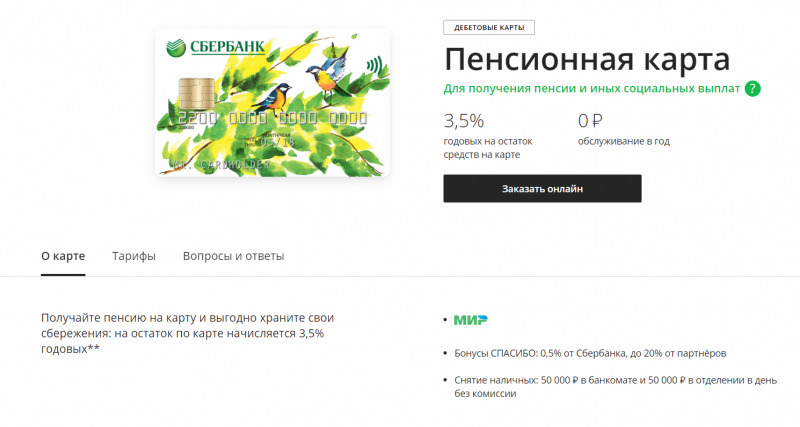This screenshot has width=800, height=427.
Task: Click the Sberbank logo on the card
Action: pos(215,47)
